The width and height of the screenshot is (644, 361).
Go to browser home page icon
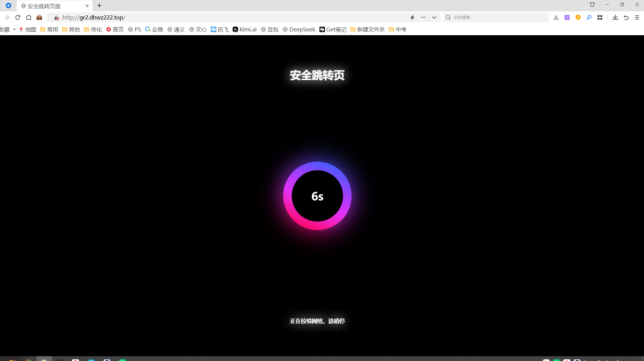click(29, 17)
